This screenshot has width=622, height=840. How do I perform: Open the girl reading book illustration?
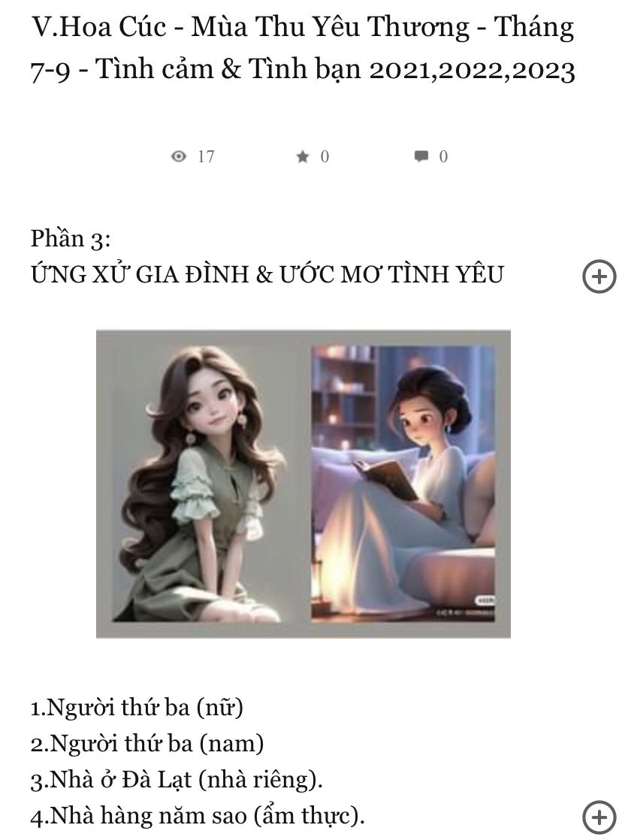[x=403, y=484]
